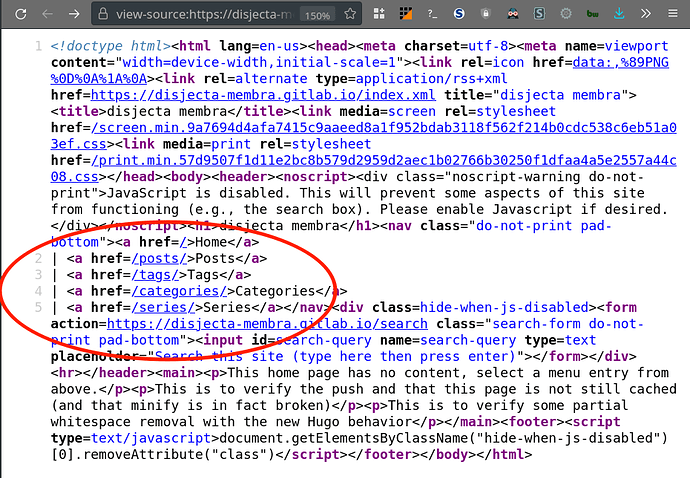Follow the index.xml RSS feed link

(x=263, y=95)
